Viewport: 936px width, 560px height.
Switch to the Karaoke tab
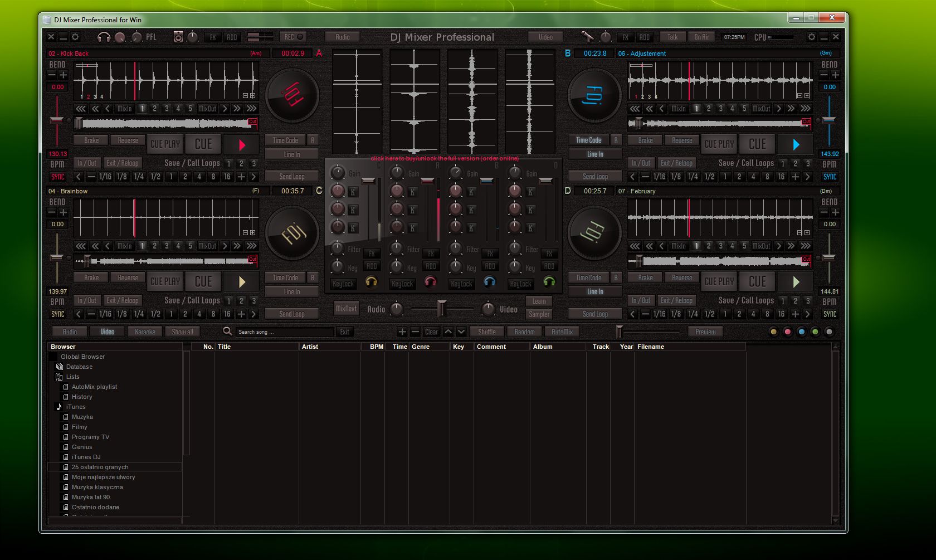point(145,332)
